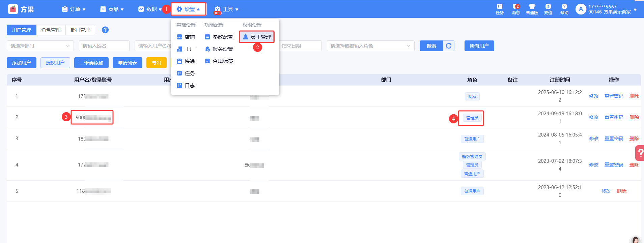Switch to the 角色管理 tab
The width and height of the screenshot is (644, 243).
(x=51, y=30)
